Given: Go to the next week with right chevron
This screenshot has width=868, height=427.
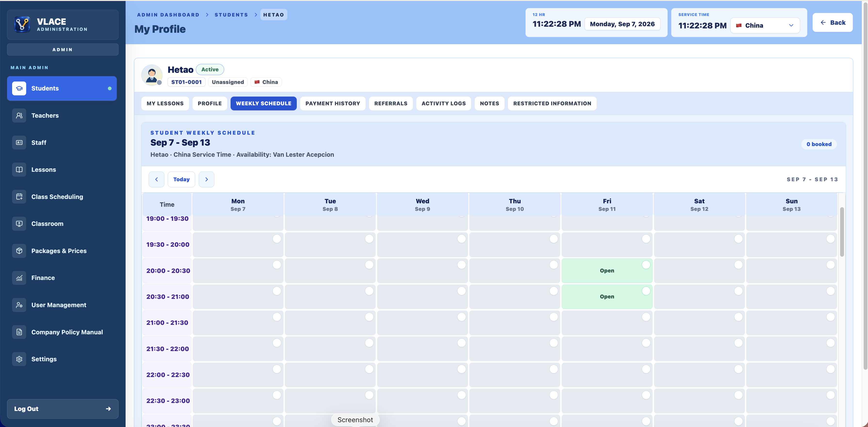Looking at the screenshot, I should [x=207, y=180].
